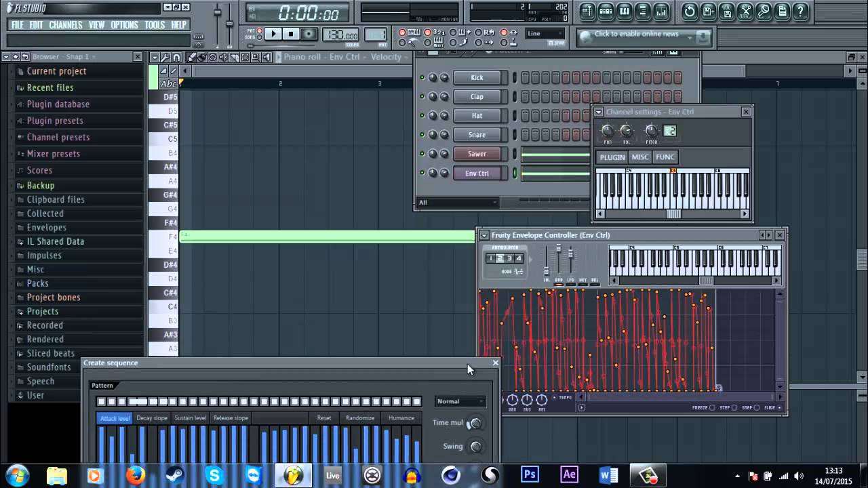
Task: Select the PLUGIN tab in Channel settings
Action: click(x=612, y=157)
